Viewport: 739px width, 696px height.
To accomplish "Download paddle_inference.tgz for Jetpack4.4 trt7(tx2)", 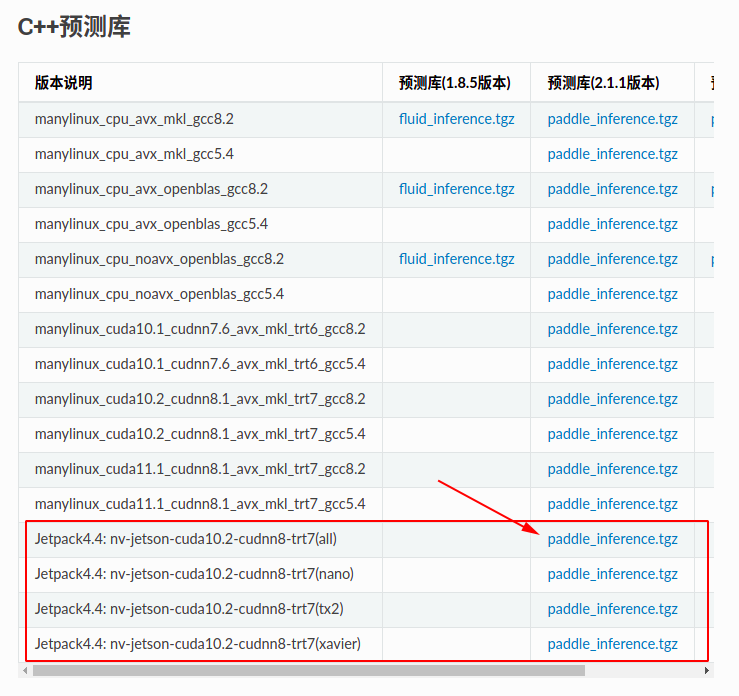I will [612, 609].
